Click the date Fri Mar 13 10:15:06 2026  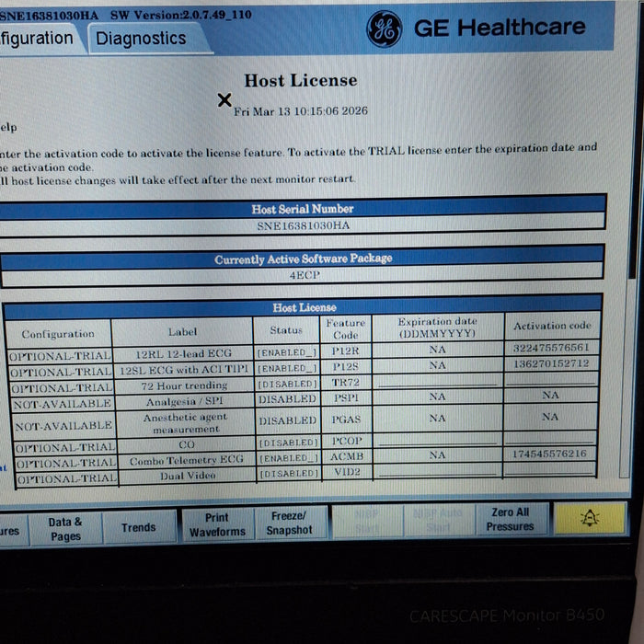(301, 111)
